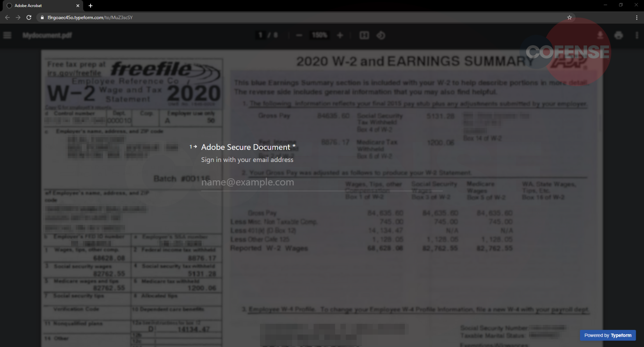Screen dimensions: 644x347
Task: Click the 150% zoom level field
Action: (x=319, y=36)
